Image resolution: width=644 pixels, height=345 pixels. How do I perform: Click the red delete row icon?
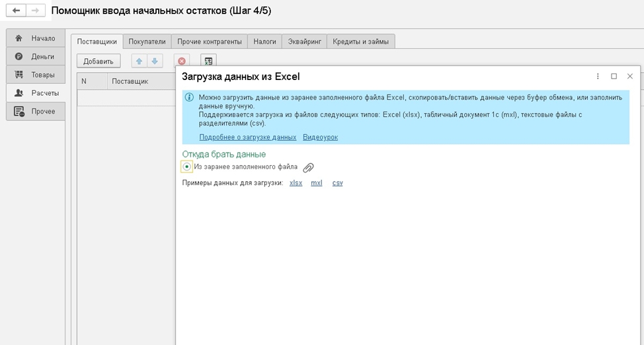tap(182, 61)
